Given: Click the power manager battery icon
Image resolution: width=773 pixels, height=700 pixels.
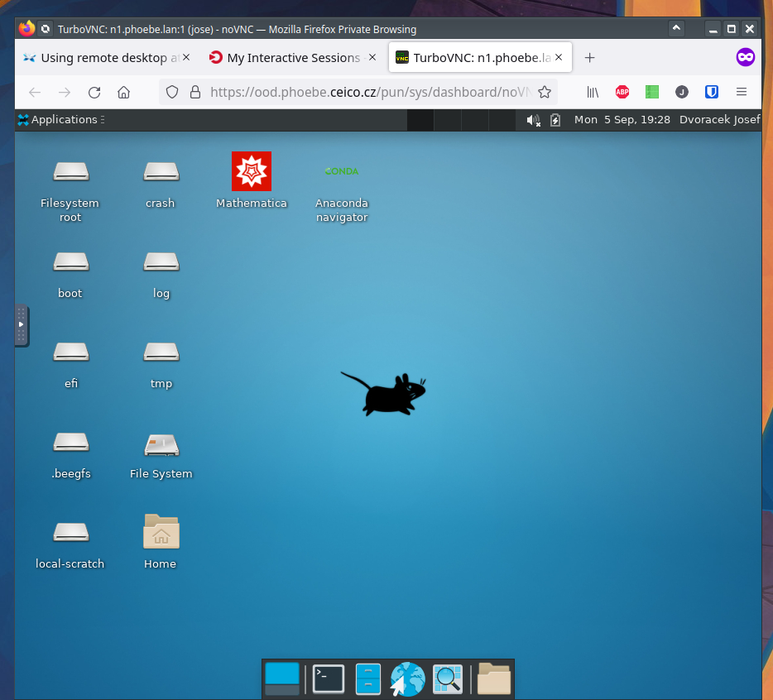Looking at the screenshot, I should click(555, 120).
